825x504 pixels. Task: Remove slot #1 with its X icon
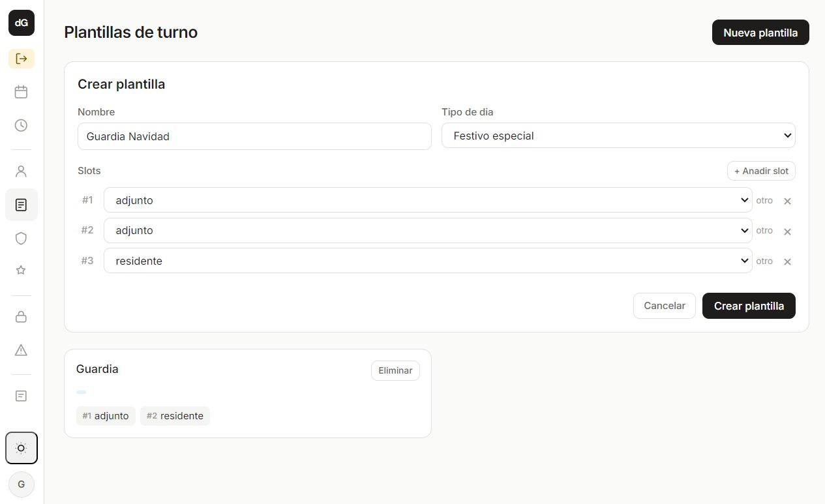(787, 201)
